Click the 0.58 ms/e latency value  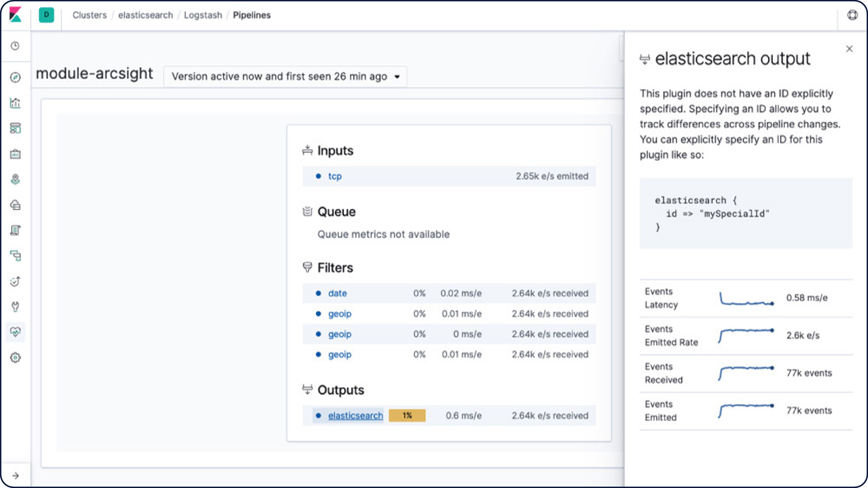(x=807, y=298)
